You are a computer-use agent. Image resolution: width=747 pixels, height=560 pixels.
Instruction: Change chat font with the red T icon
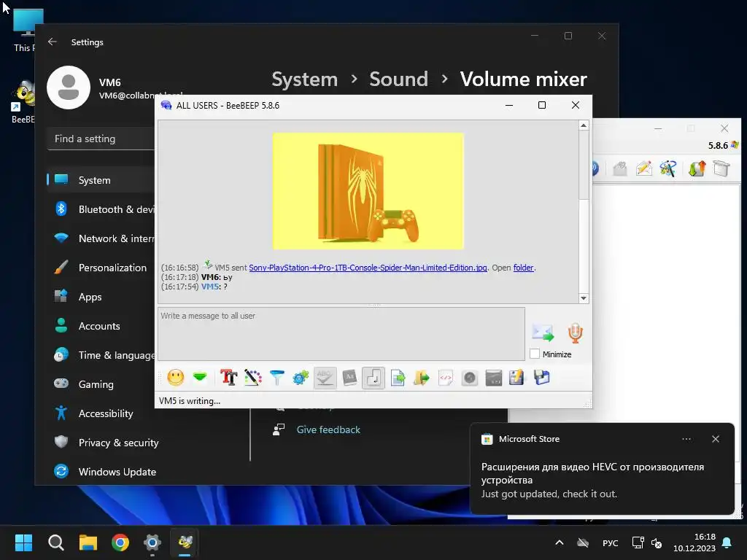(x=228, y=378)
